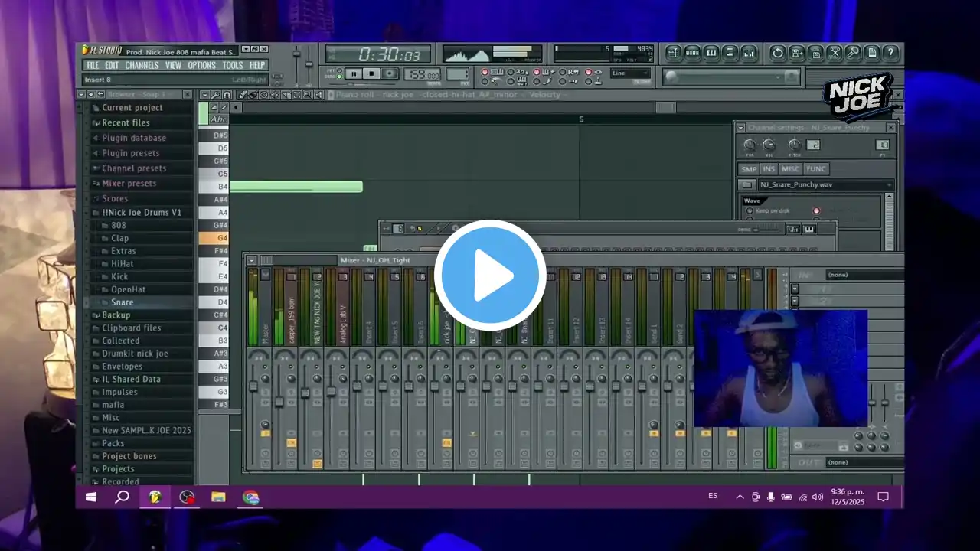Open the notification center icon
980x551 pixels.
(x=883, y=497)
